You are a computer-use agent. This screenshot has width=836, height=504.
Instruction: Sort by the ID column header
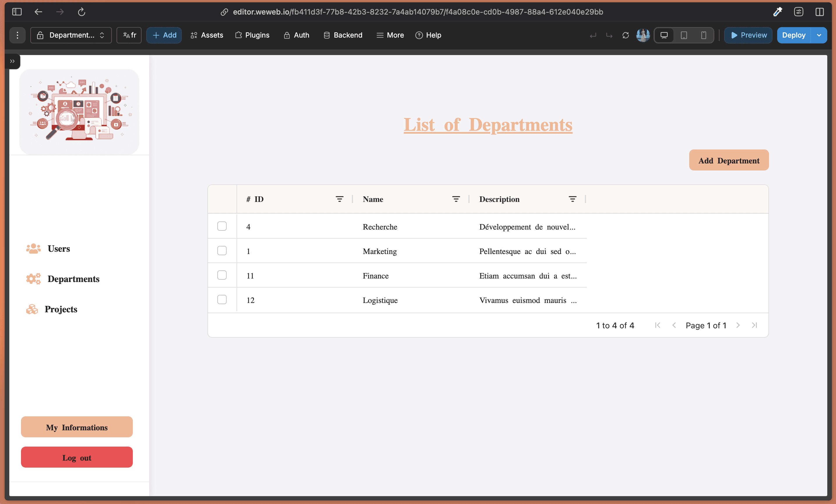(x=255, y=199)
